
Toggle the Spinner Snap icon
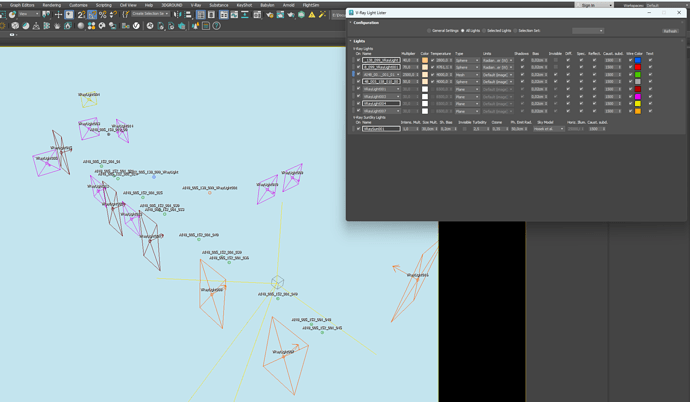(x=113, y=15)
